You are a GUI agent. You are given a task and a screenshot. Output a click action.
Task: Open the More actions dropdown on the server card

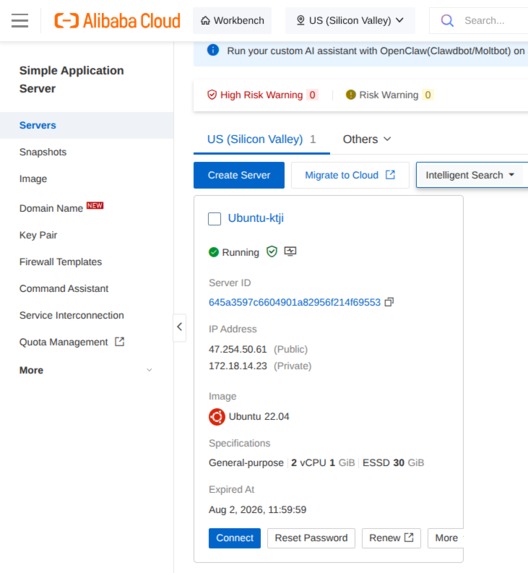click(x=446, y=538)
